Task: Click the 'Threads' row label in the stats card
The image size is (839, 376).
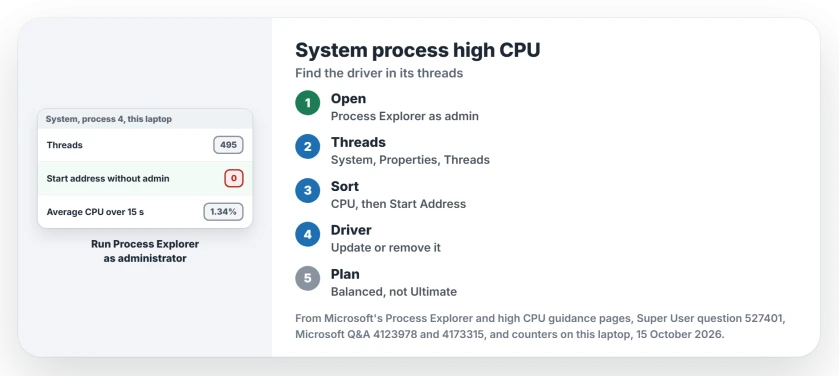Action: click(65, 145)
